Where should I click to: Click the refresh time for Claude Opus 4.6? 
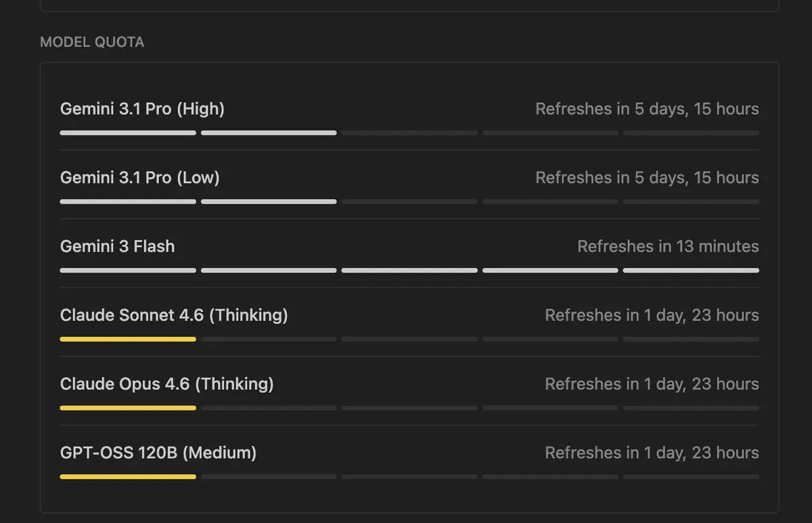(x=652, y=384)
